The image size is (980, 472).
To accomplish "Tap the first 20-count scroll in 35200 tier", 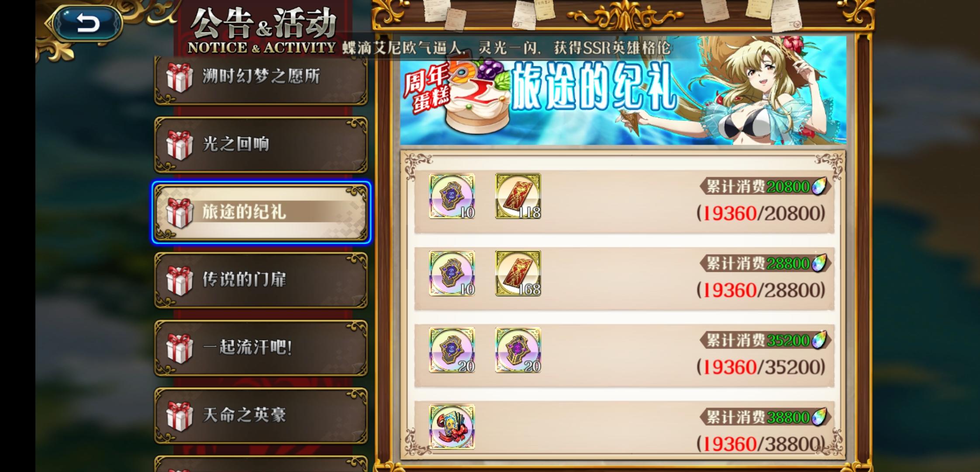I will tap(452, 350).
